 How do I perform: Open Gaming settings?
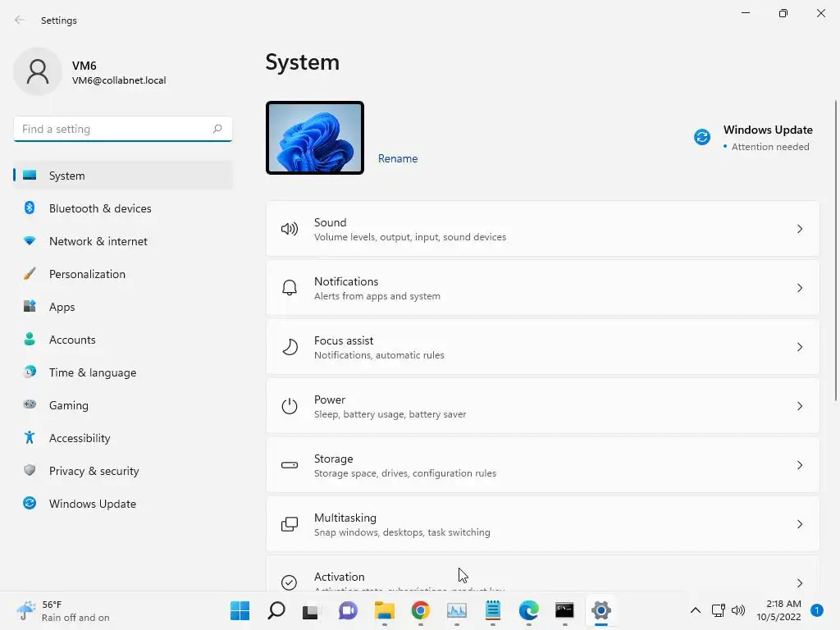pos(123,405)
